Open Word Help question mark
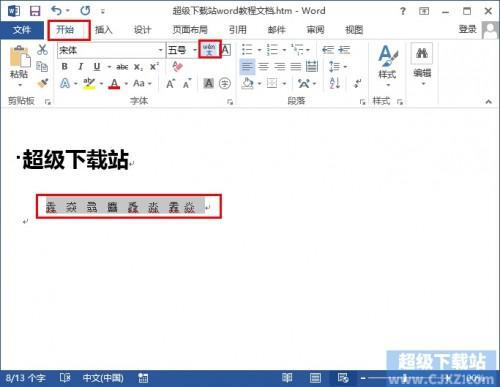Screen dimensions: 500x387 (x=403, y=11)
